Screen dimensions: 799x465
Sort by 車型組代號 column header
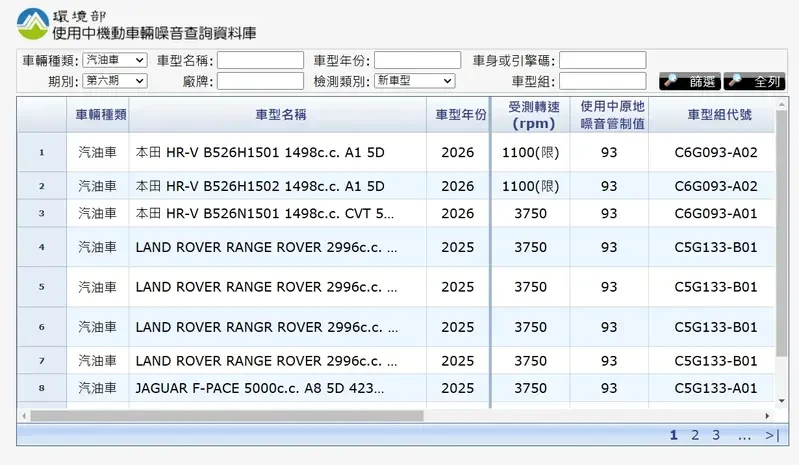coord(712,115)
